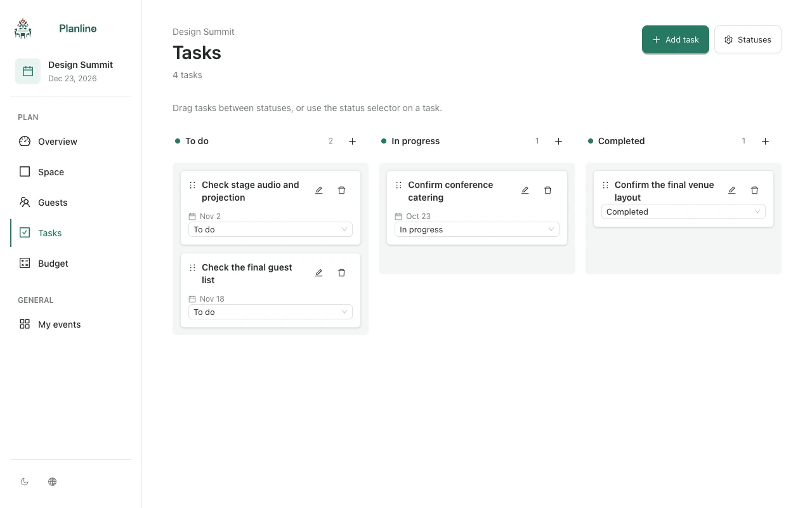Select Tasks in the sidebar
Viewport: 812px width, 508px height.
(71, 233)
